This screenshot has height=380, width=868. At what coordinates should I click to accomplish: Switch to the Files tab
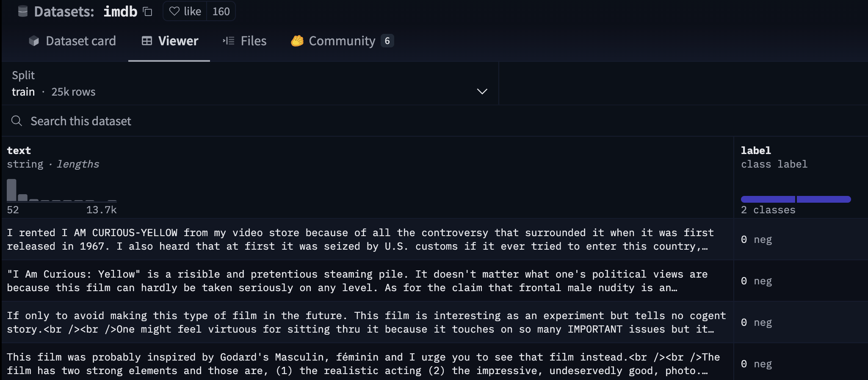(x=245, y=41)
